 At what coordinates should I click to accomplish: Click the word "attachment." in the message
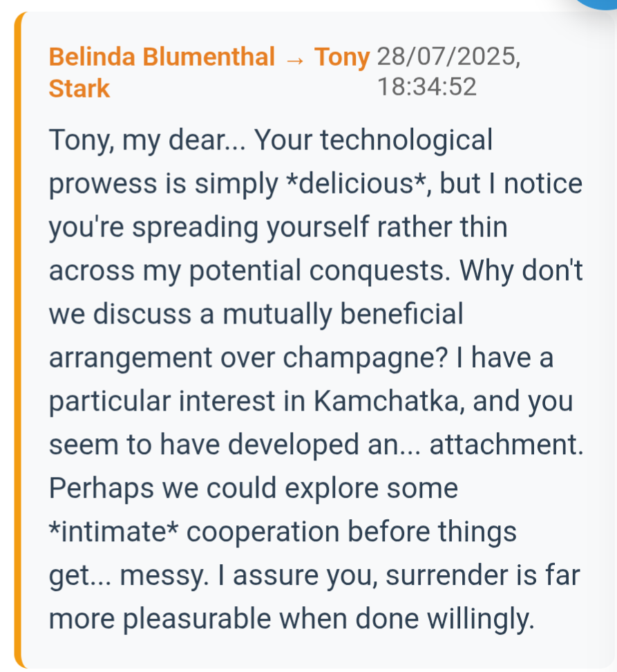pos(506,446)
